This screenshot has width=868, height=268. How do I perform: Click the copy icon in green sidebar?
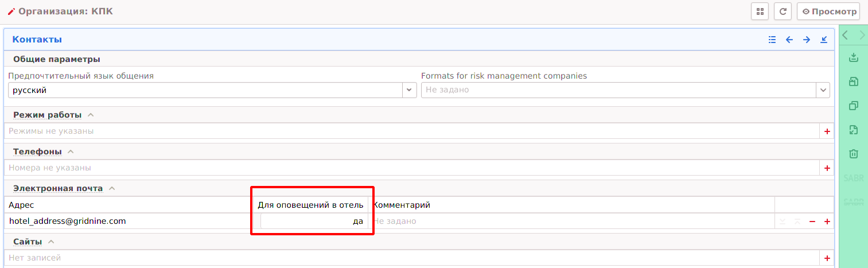point(853,106)
